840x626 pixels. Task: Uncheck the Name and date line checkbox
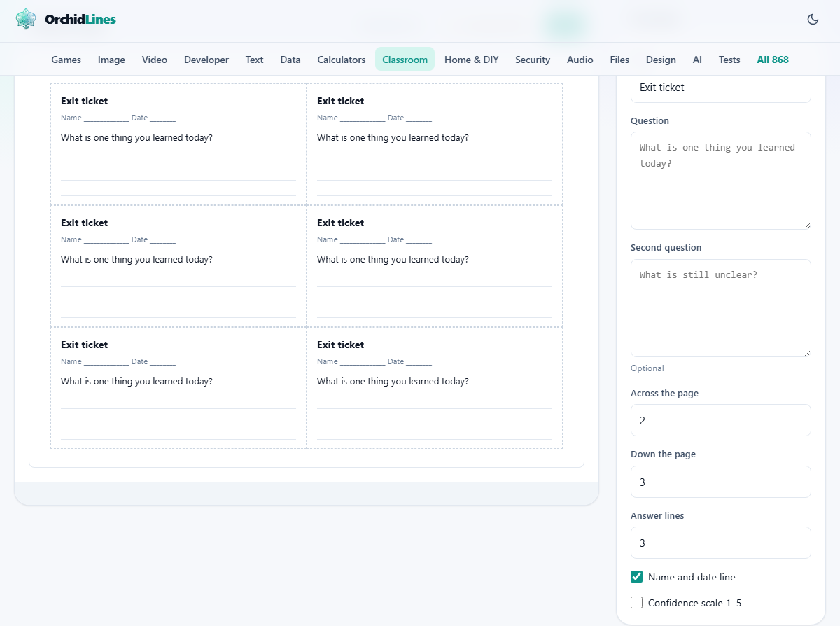pos(636,577)
